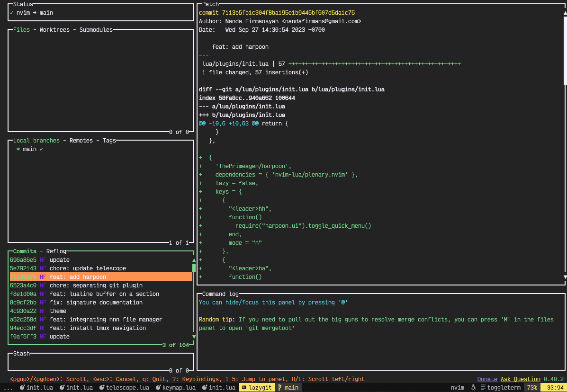Image resolution: width=567 pixels, height=392 pixels.
Task: Select commit f0af5ff3 update
Action: tap(101, 336)
